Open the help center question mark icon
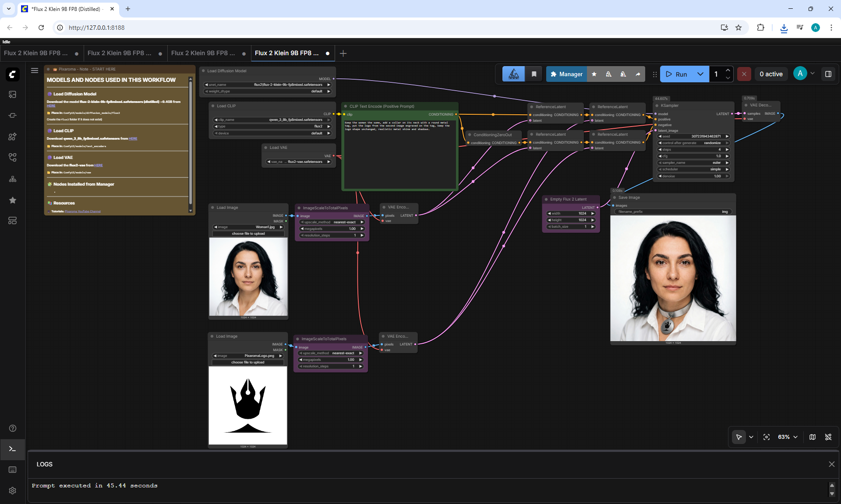 pyautogui.click(x=12, y=428)
